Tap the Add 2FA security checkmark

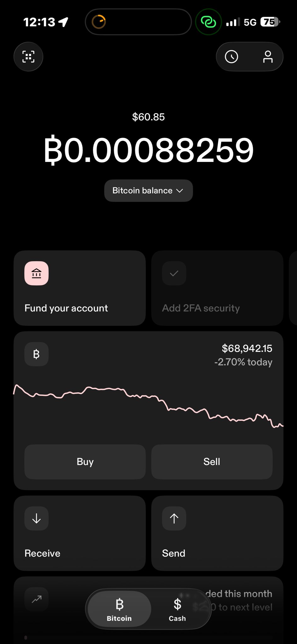pos(174,273)
